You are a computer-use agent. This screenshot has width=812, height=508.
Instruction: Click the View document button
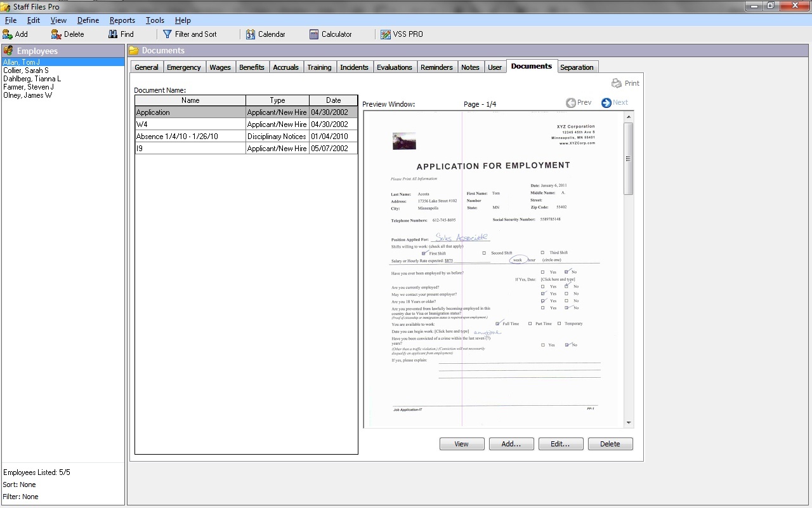pyautogui.click(x=462, y=444)
